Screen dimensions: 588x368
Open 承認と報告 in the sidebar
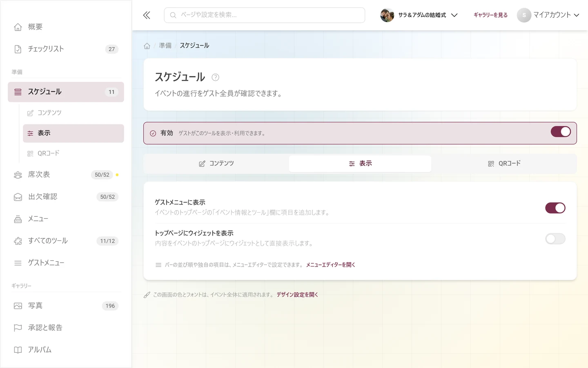coord(66,328)
